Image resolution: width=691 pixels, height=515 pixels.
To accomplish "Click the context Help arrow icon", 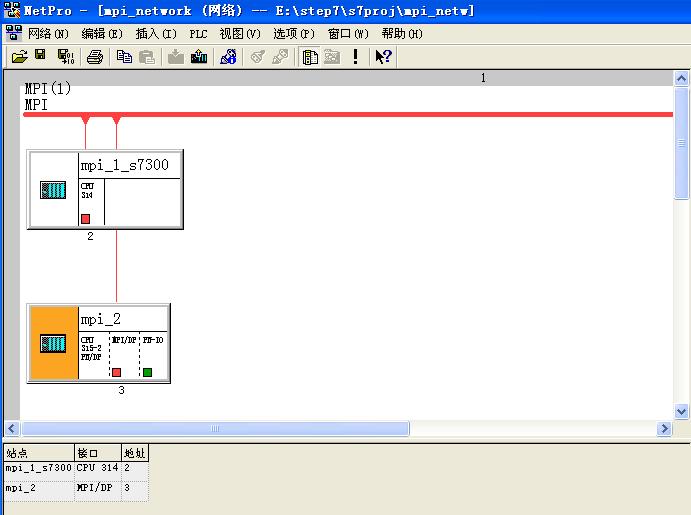I will [x=383, y=57].
